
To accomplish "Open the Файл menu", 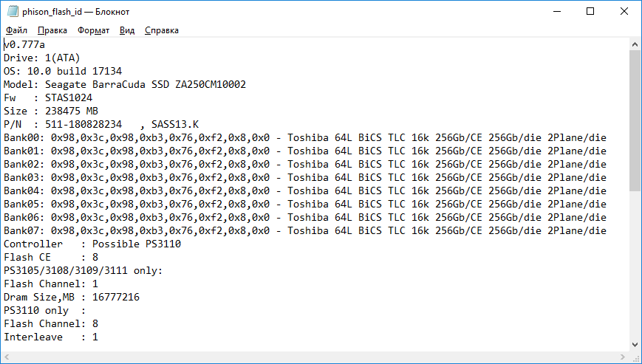I will [16, 30].
